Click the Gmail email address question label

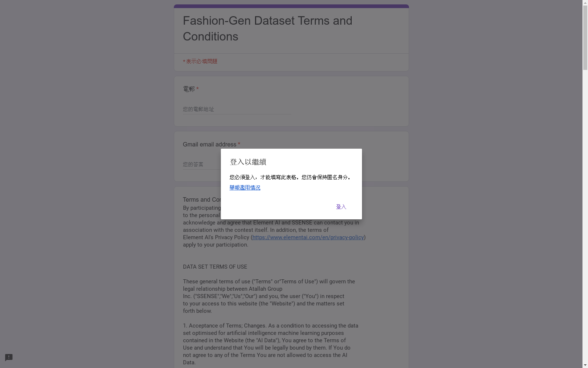[209, 144]
